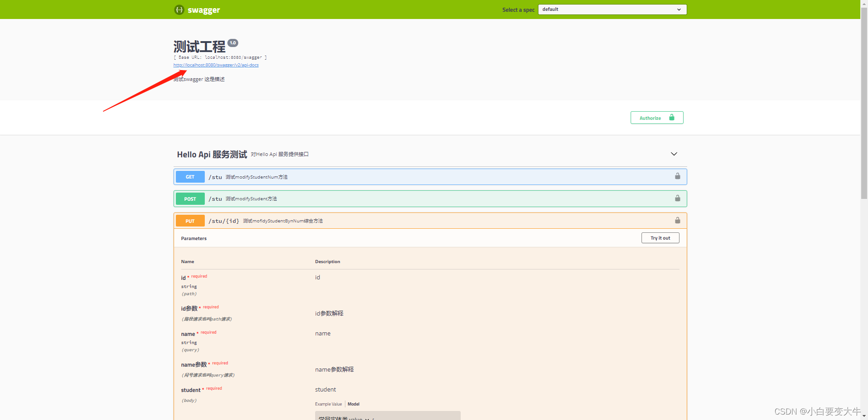Click the green POST method label

(x=190, y=199)
